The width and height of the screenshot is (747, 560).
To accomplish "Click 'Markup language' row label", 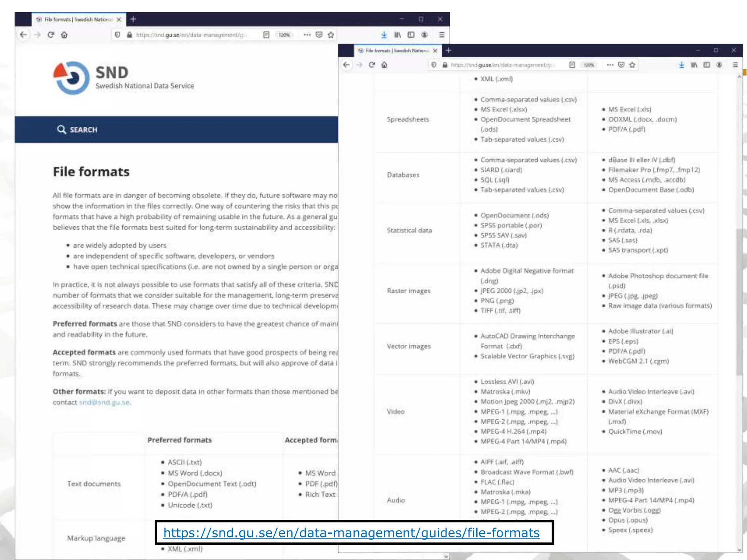I will [x=96, y=538].
